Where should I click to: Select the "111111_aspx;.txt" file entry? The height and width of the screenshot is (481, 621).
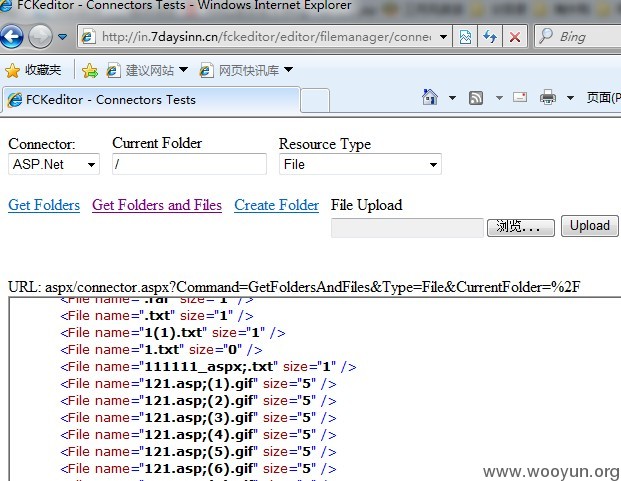pos(208,367)
